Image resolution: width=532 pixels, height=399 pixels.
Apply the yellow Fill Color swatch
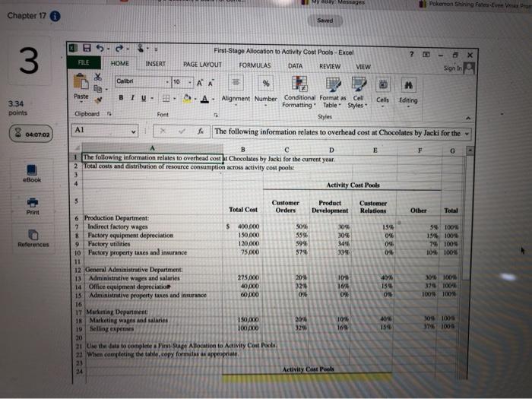[187, 99]
